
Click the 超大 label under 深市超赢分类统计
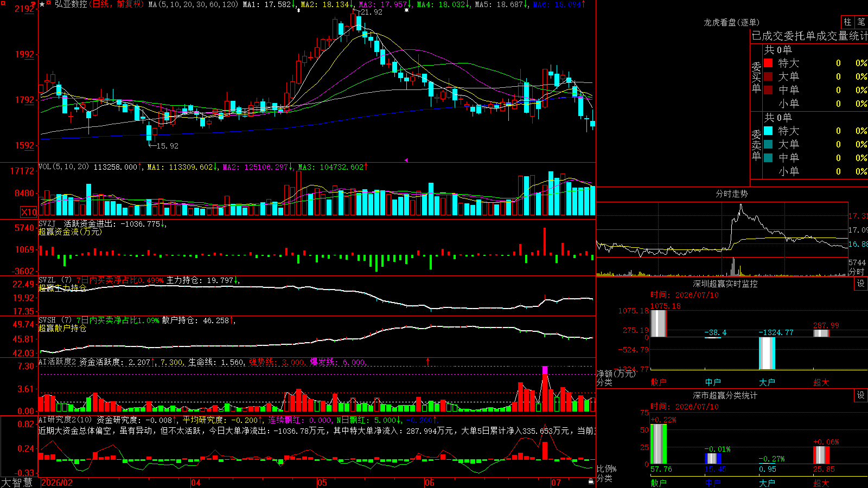coord(821,483)
